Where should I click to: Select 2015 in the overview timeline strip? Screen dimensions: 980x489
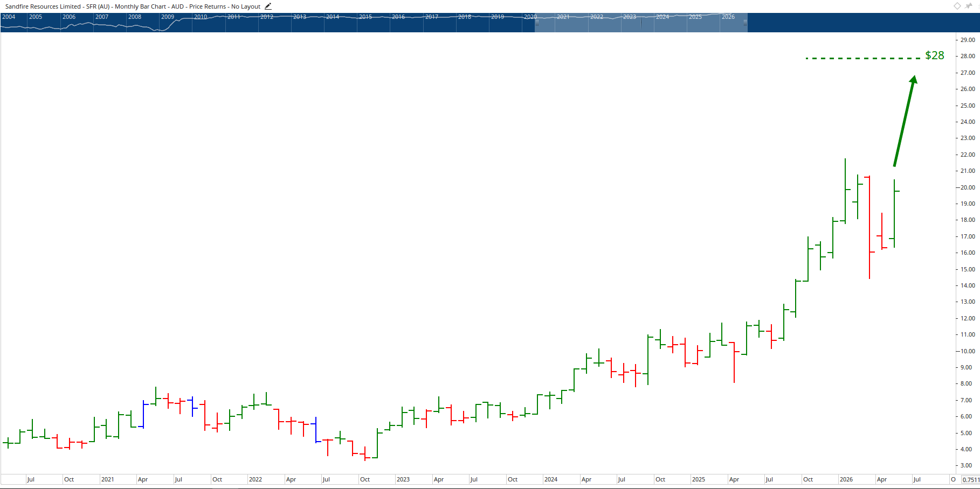point(365,17)
